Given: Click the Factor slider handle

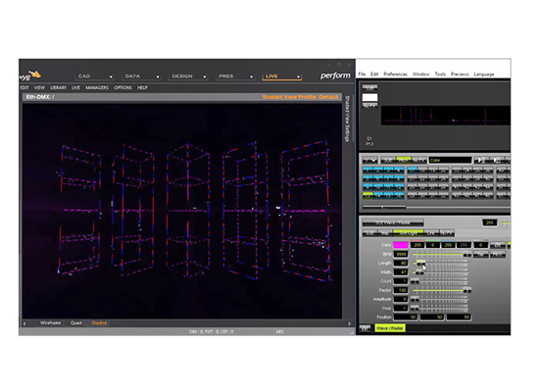Looking at the screenshot, I should pos(466,290).
